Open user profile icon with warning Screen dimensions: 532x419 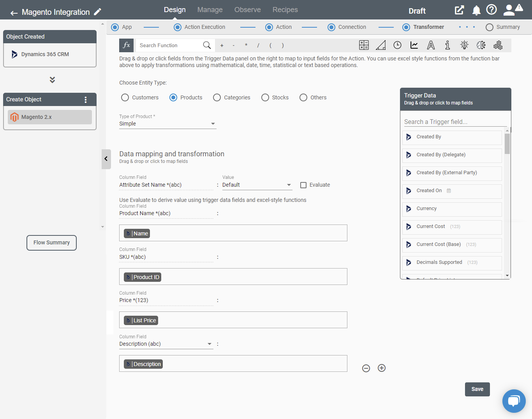[513, 10]
